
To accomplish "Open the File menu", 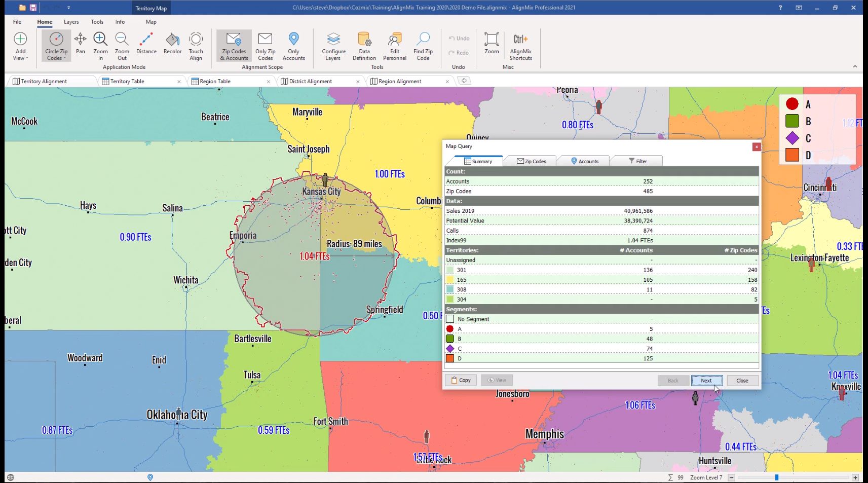I will [17, 22].
